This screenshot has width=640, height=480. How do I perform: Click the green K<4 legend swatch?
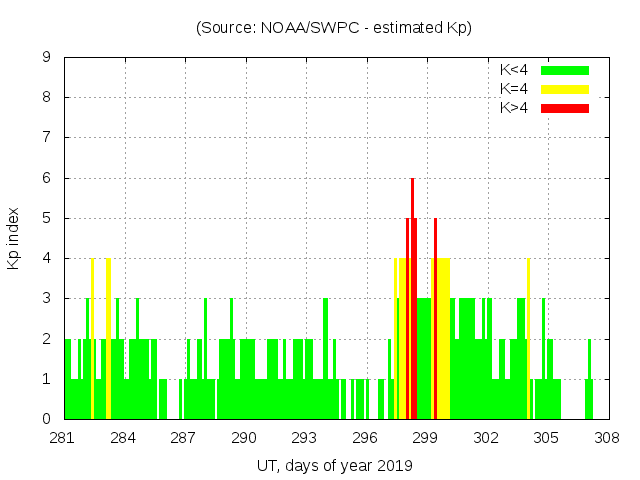tap(565, 70)
